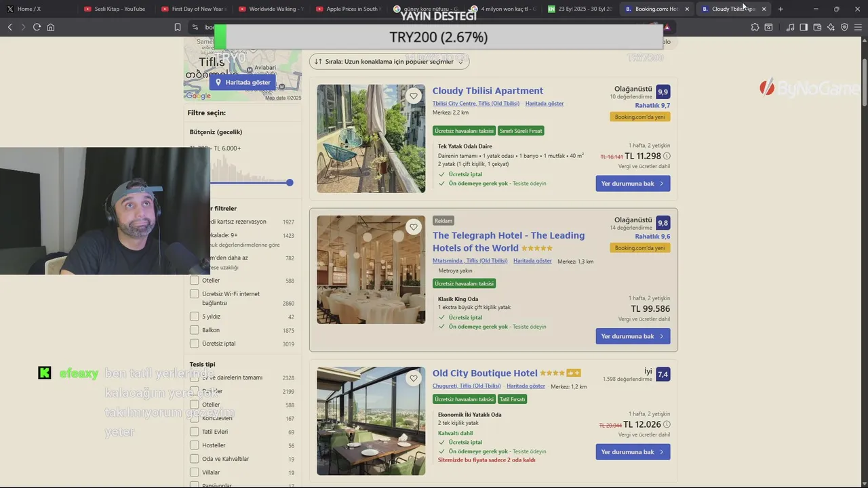This screenshot has height=488, width=868.
Task: Open The Telegraph Hotel title link
Action: [x=509, y=241]
